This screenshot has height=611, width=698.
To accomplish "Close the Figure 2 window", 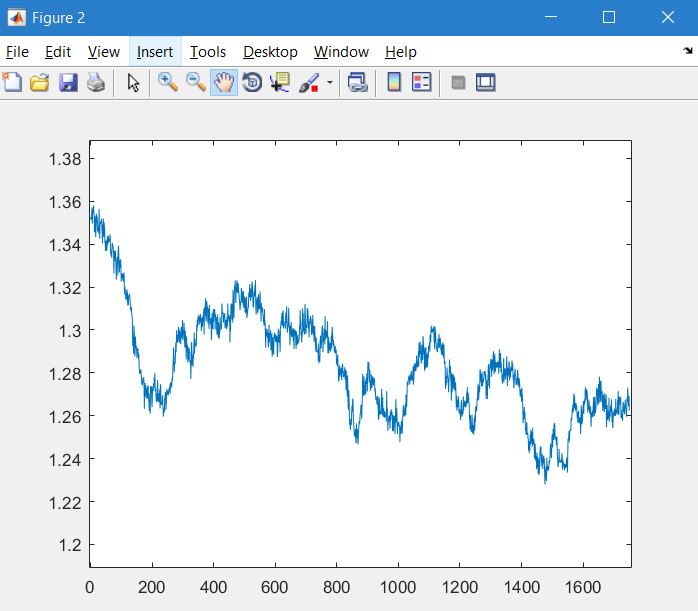I will (x=668, y=17).
